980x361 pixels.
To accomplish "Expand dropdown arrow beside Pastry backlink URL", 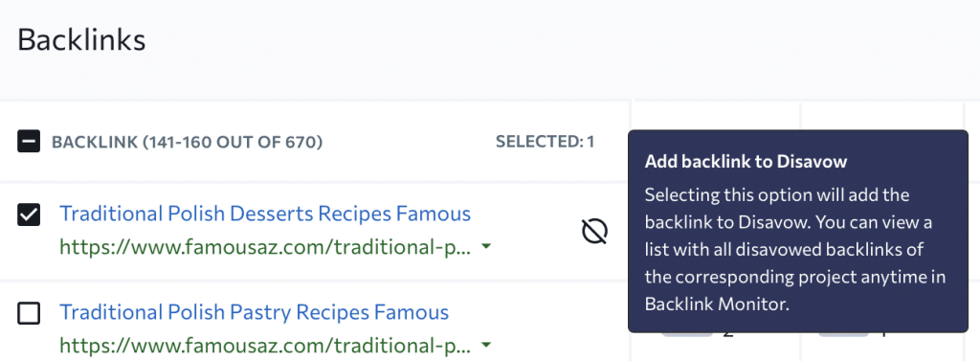I will tap(485, 345).
